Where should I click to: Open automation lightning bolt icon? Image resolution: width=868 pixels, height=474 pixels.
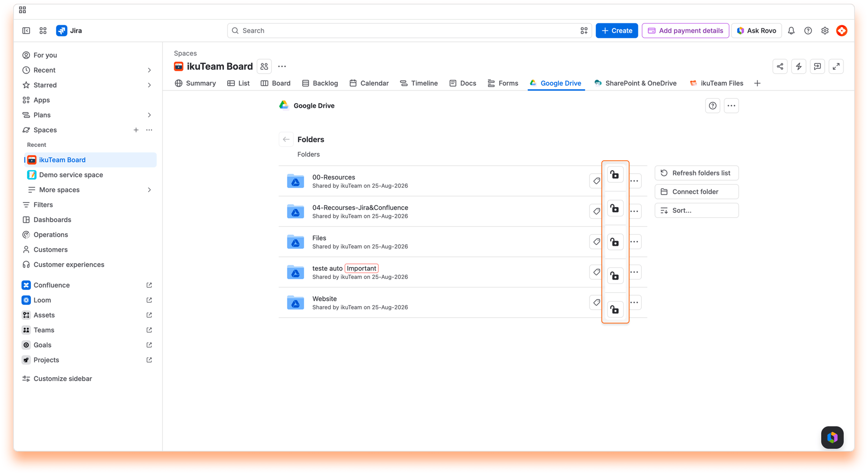pos(798,66)
